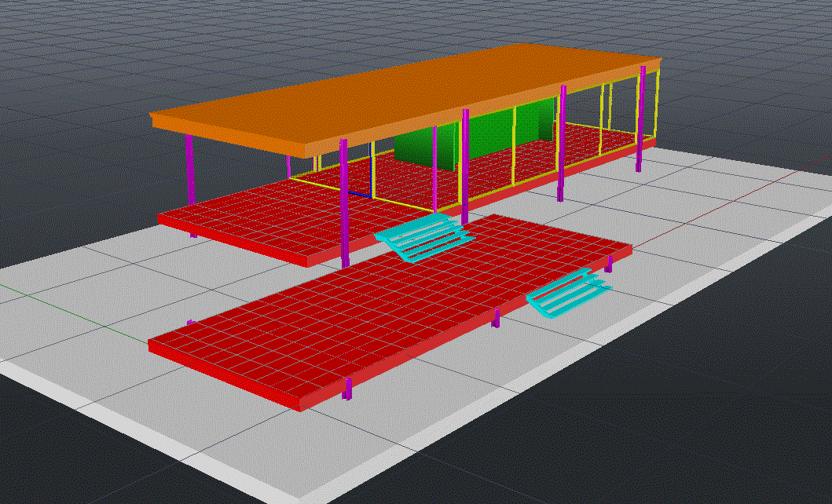Click the blue vertical line under the roof

[x=371, y=169]
